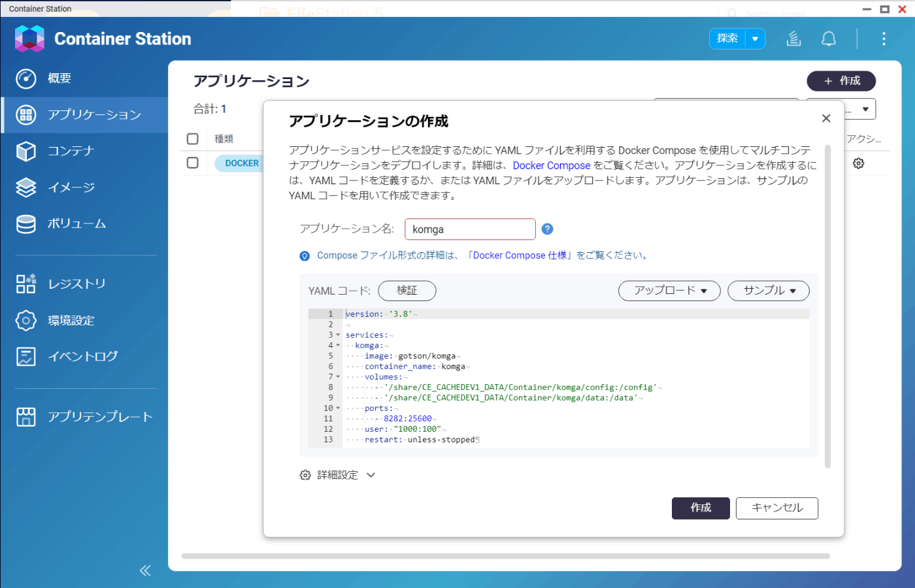Viewport: 915px width, 588px height.
Task: Open the ボリューム database icon
Action: [x=26, y=224]
